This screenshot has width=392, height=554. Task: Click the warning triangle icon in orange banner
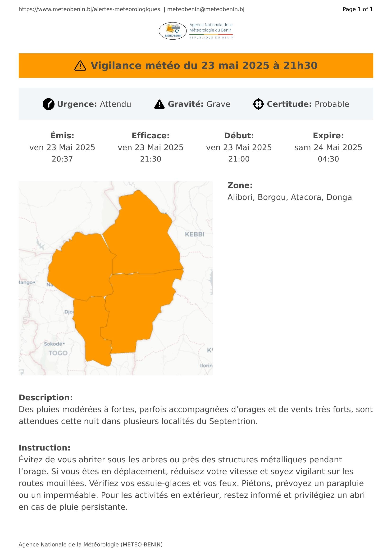[x=80, y=66]
